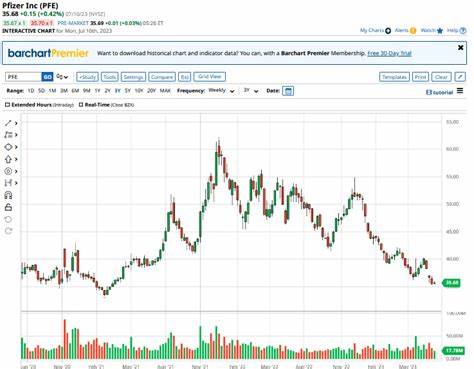Click the f(x) expressions button
474x369 pixels.
pos(184,77)
